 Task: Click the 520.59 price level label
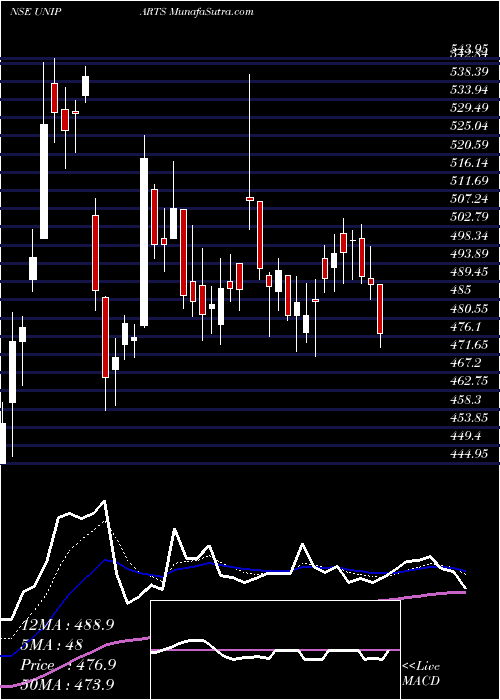[x=468, y=145]
